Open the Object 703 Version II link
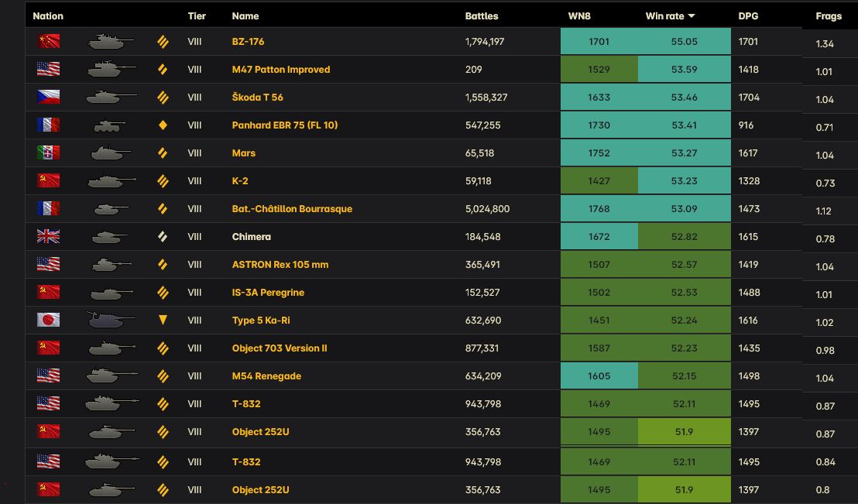Screen dimensions: 858x504 coord(280,348)
